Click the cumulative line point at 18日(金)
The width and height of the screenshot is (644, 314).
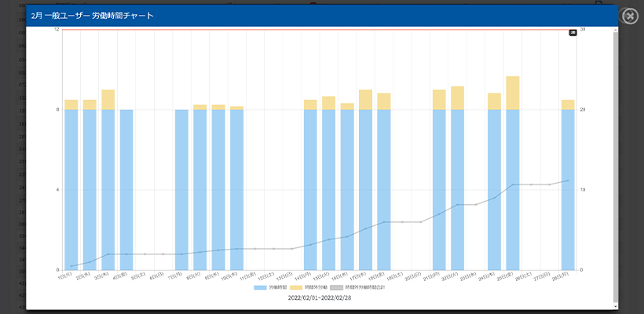[384, 222]
